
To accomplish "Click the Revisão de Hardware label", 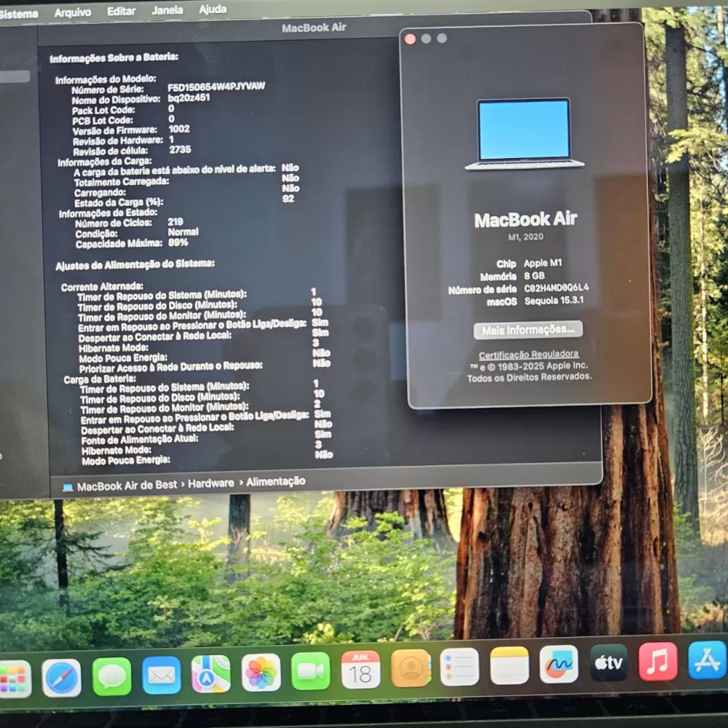I will click(118, 141).
